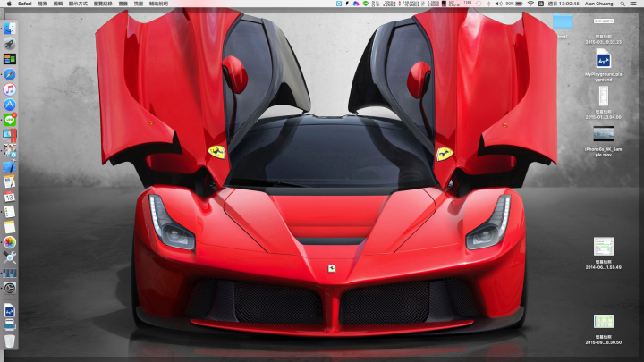Open the 瀏覽記錄 (History) menu
Image resolution: width=644 pixels, height=362 pixels.
point(103,4)
